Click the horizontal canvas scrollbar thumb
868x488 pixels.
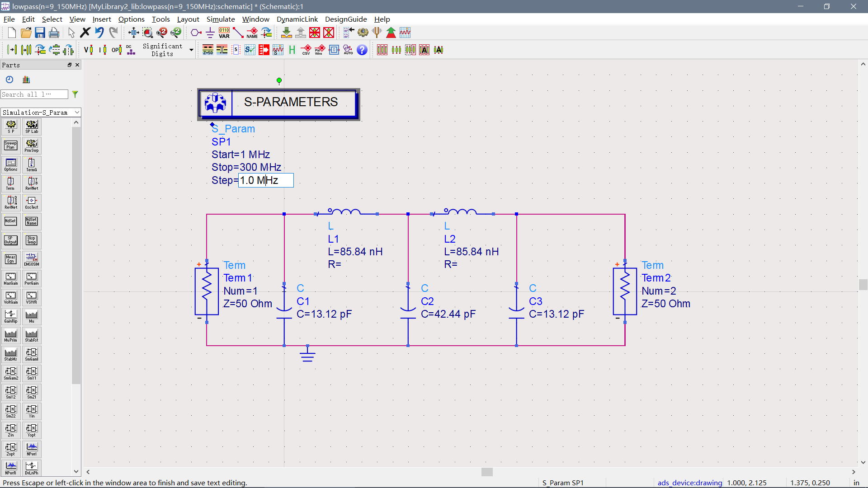(487, 472)
